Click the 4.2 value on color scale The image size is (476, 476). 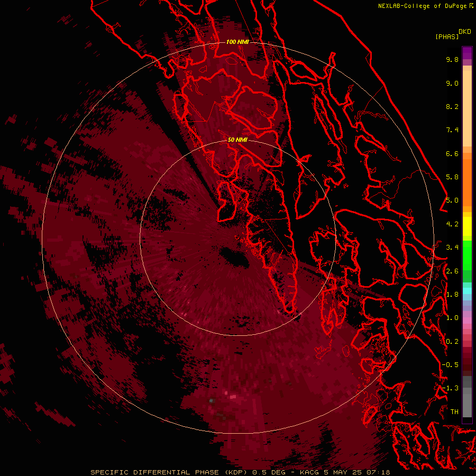coord(452,224)
